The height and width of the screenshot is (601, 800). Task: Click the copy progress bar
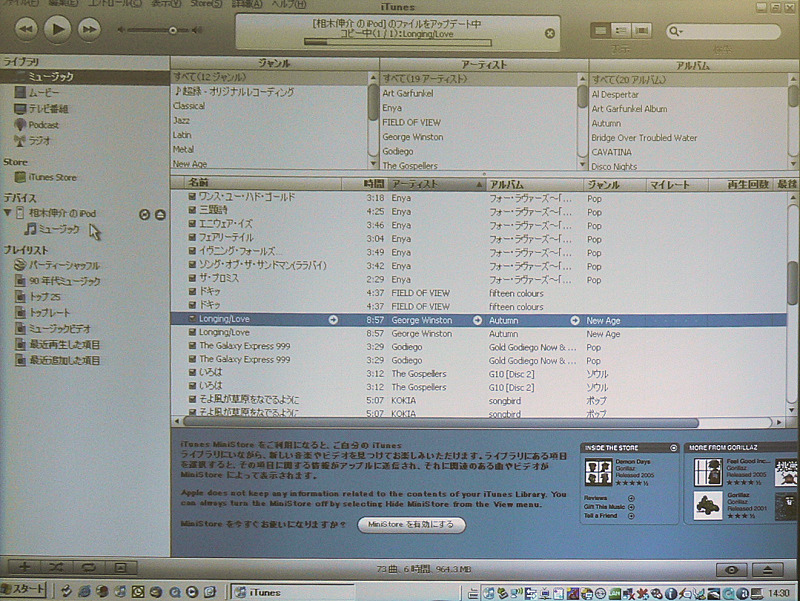point(397,43)
